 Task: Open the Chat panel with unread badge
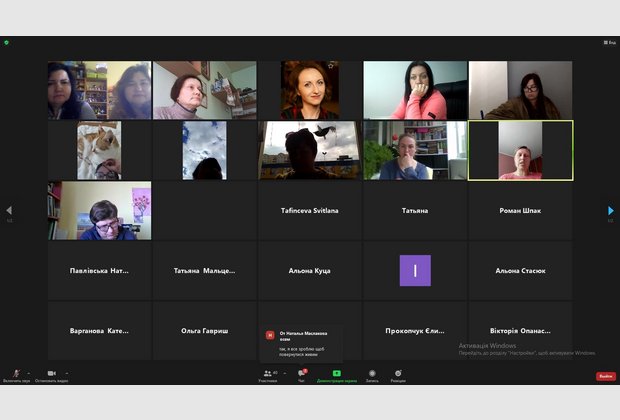click(x=301, y=373)
